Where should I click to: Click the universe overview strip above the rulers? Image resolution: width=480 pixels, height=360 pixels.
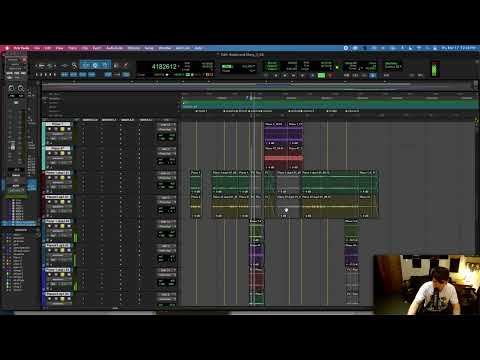[x=257, y=86]
